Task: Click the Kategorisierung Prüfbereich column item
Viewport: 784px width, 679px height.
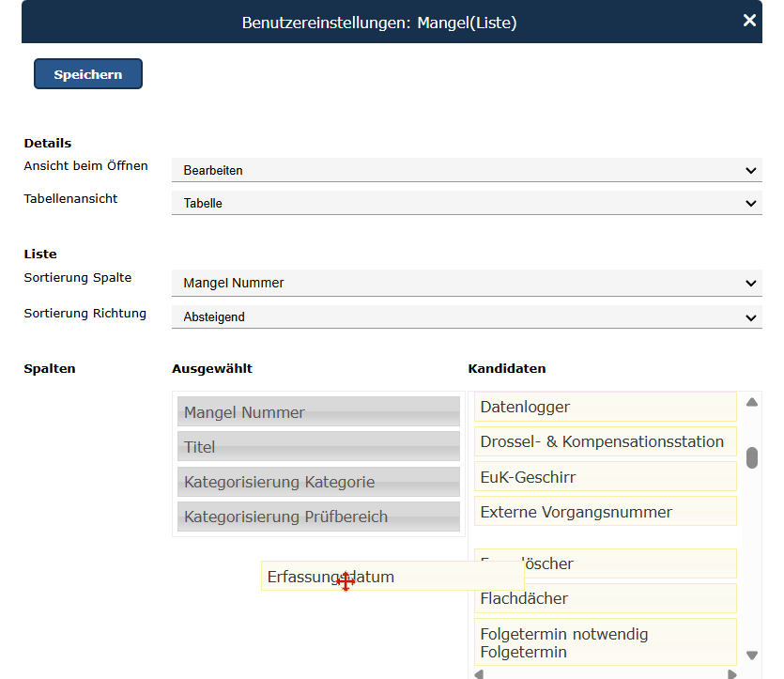Action: (x=318, y=517)
